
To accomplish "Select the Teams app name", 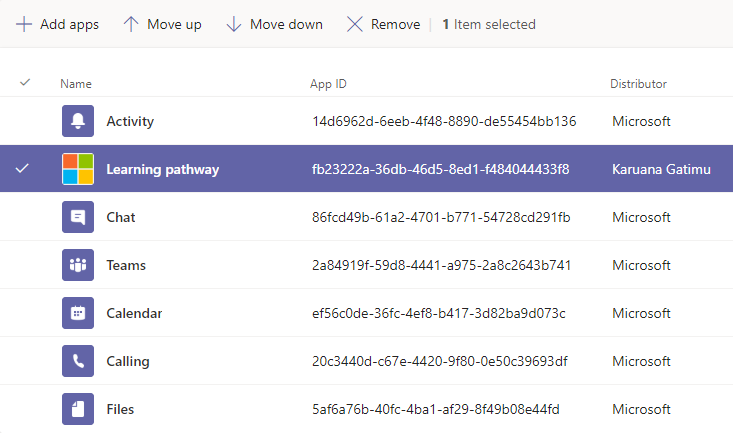I will [126, 265].
